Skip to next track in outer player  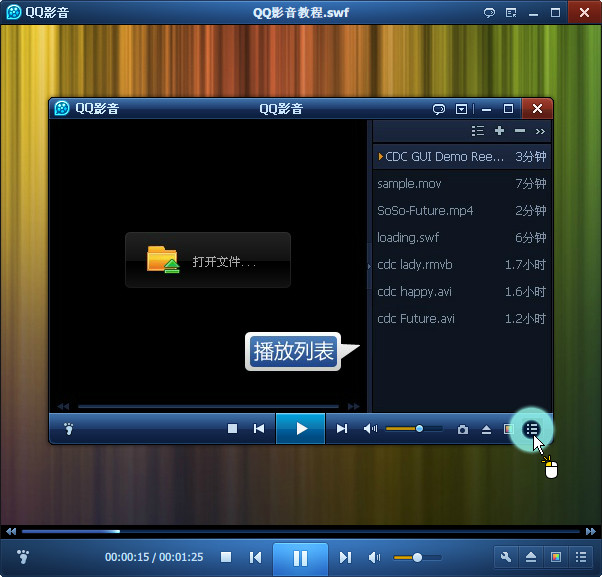(x=345, y=557)
